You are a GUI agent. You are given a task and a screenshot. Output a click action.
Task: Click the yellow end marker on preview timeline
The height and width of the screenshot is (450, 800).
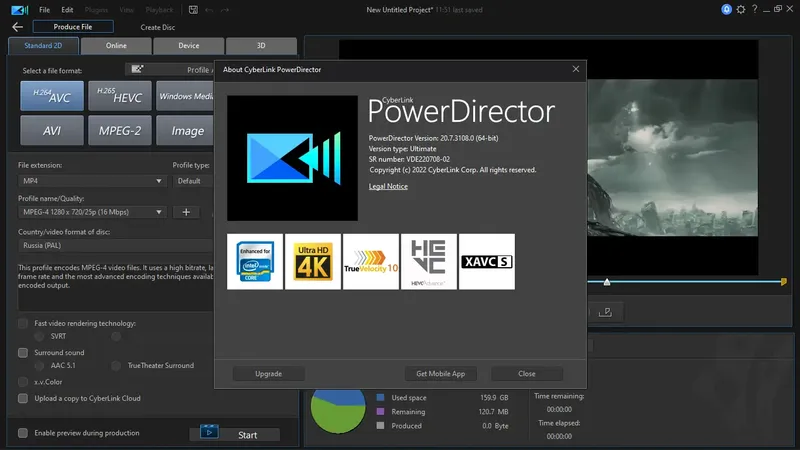[x=783, y=282]
